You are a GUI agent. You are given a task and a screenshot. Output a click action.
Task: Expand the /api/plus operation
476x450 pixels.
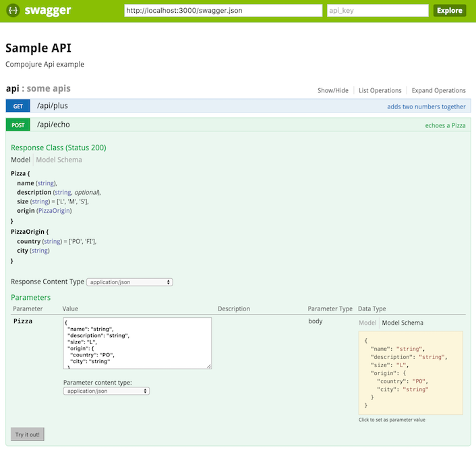pyautogui.click(x=53, y=106)
